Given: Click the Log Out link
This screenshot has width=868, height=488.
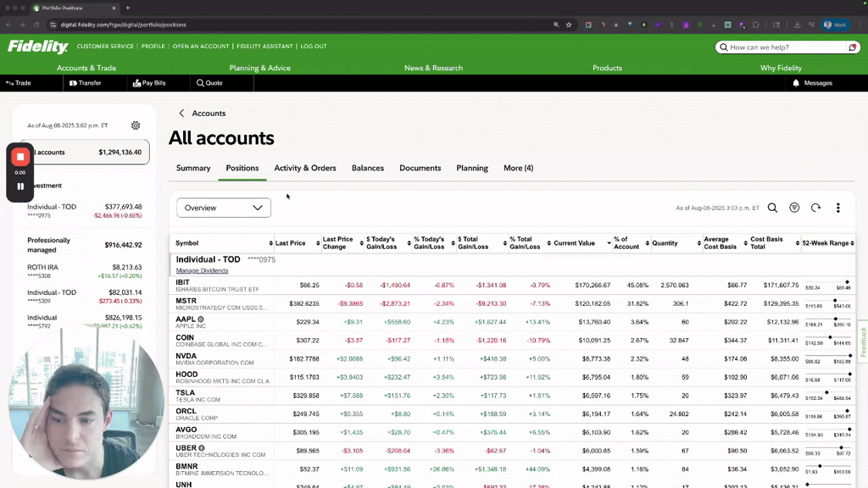Looking at the screenshot, I should point(314,47).
